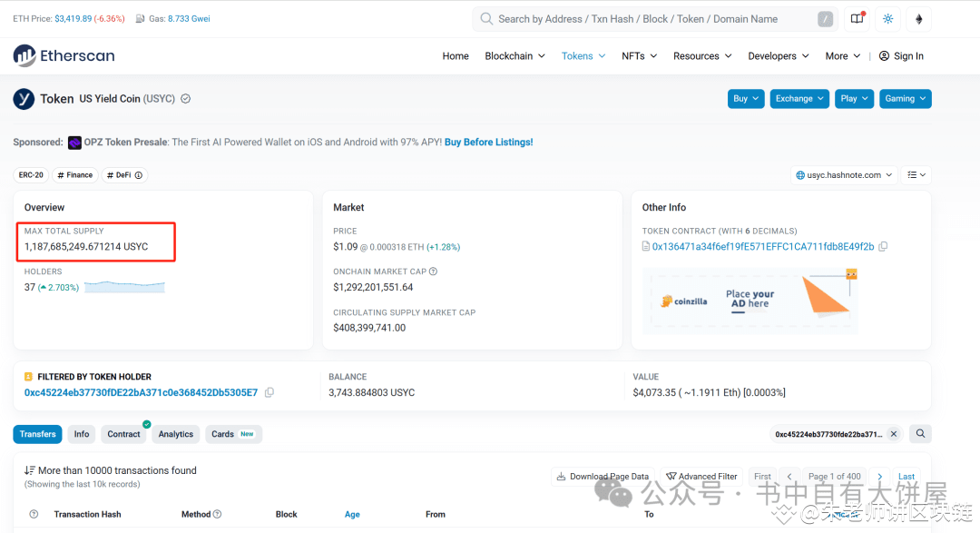Expand the Resources menu
Viewport: 980px width, 533px height.
point(702,56)
